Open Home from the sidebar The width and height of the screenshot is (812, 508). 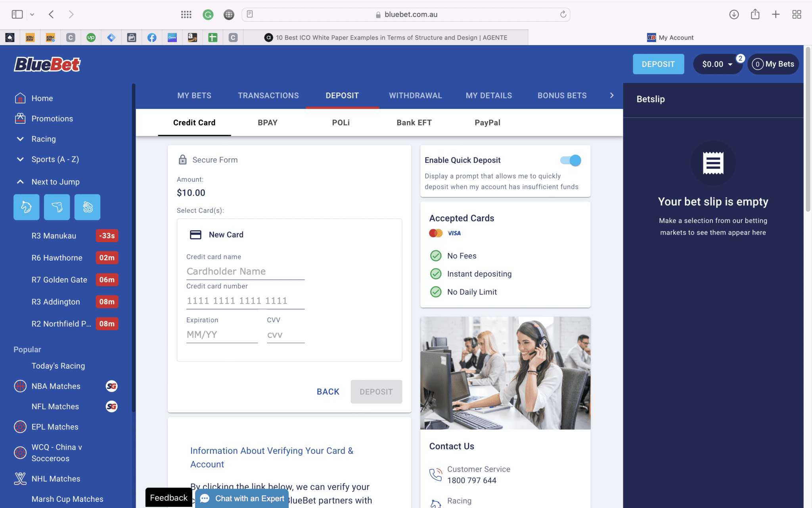click(x=42, y=98)
